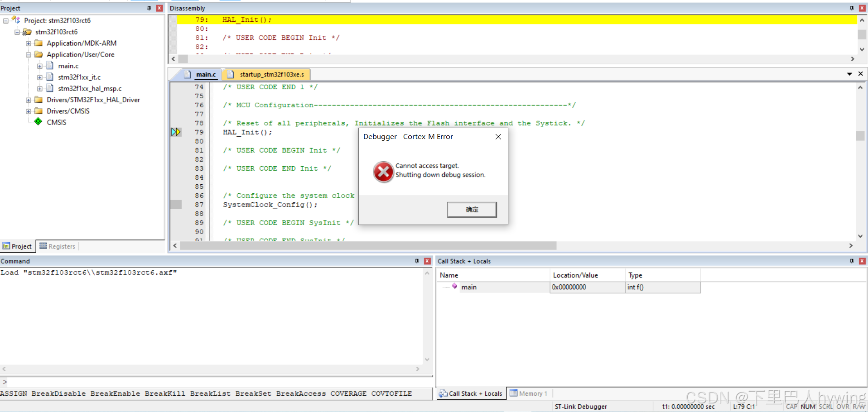
Task: Click the SystemClock_Config(); code line
Action: click(270, 205)
